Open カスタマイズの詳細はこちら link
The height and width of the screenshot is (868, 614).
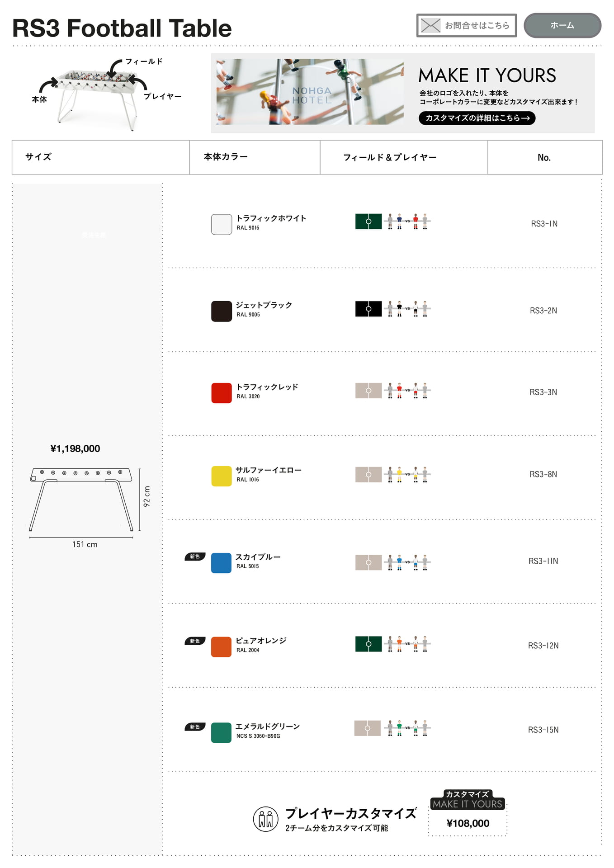point(477,118)
